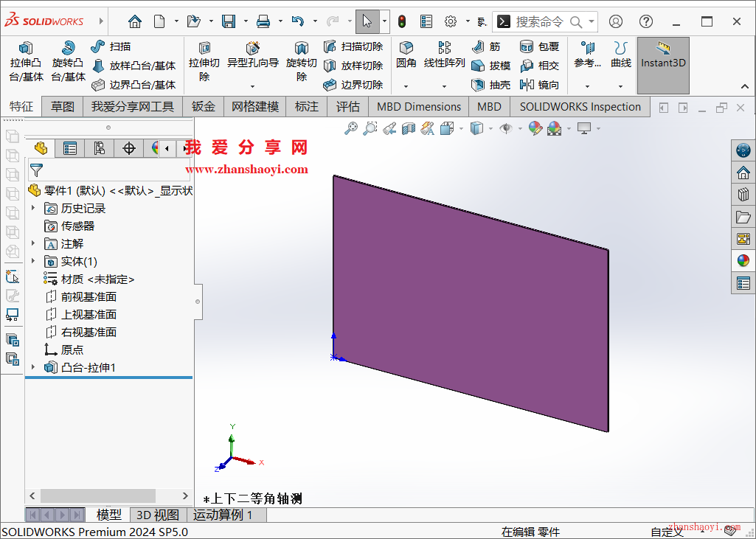Select the 拔模 draft tool
Viewport: 756px width, 539px height.
(490, 66)
